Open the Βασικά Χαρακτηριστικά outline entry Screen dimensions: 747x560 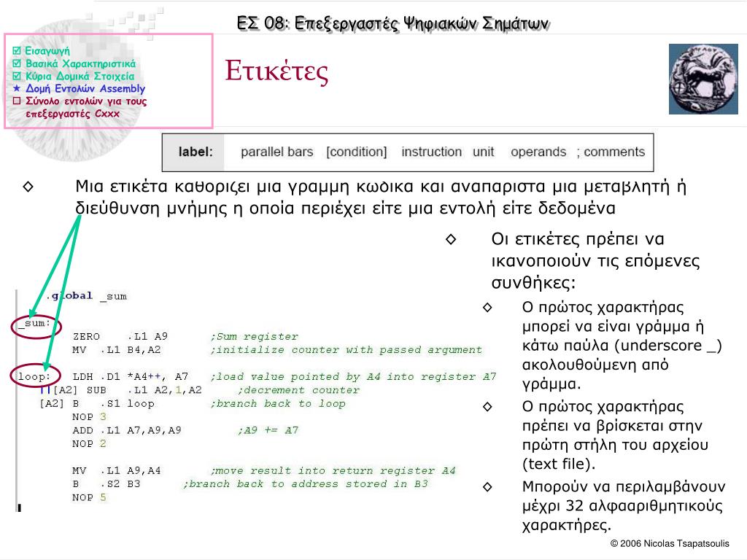(80, 63)
